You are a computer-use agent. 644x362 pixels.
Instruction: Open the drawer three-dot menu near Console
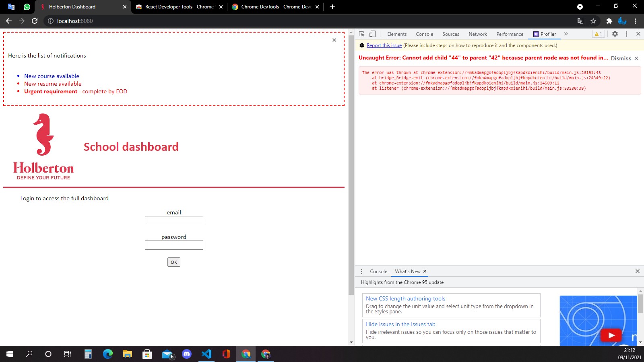[x=362, y=271]
